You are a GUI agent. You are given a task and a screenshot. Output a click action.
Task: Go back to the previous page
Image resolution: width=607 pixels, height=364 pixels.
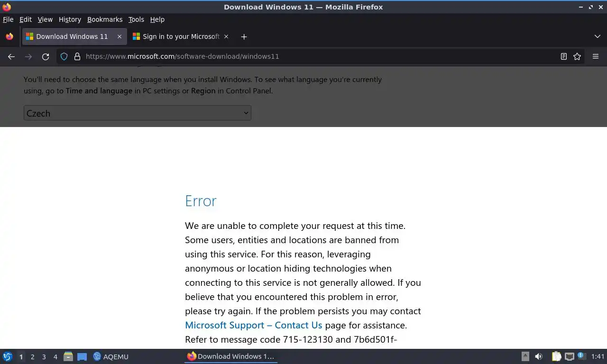[x=11, y=56]
